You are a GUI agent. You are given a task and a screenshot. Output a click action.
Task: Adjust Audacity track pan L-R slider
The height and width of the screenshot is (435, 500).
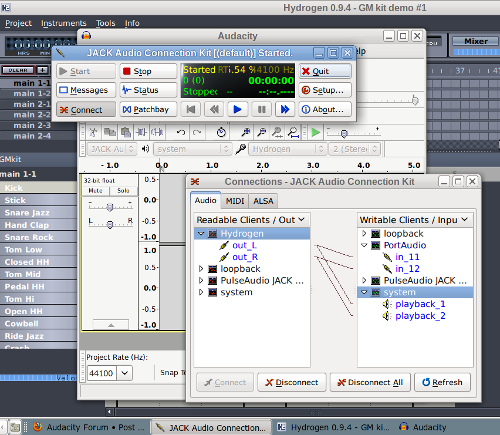[x=111, y=224]
